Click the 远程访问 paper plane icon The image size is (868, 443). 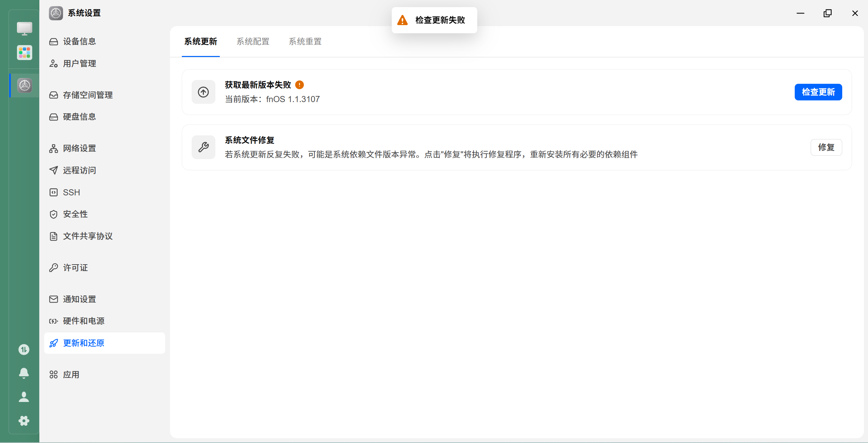pyautogui.click(x=54, y=170)
